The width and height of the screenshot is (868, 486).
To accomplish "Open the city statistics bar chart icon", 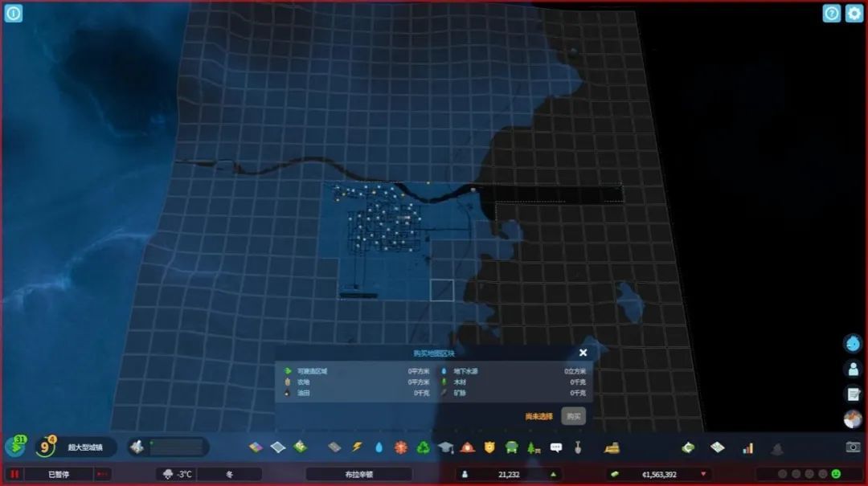I will pos(748,447).
